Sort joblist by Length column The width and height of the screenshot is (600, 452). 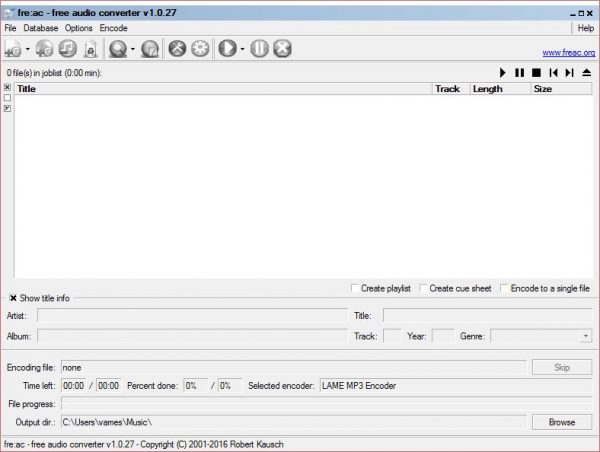tap(501, 89)
